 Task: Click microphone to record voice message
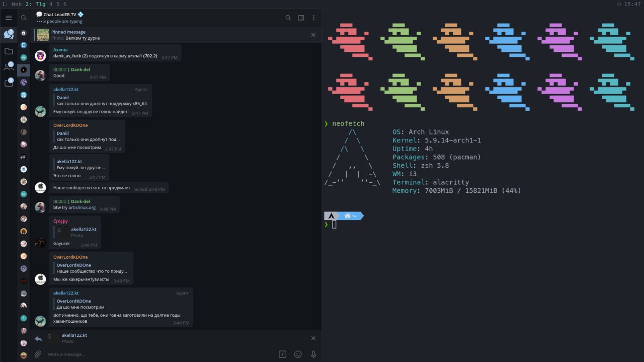[x=313, y=354]
